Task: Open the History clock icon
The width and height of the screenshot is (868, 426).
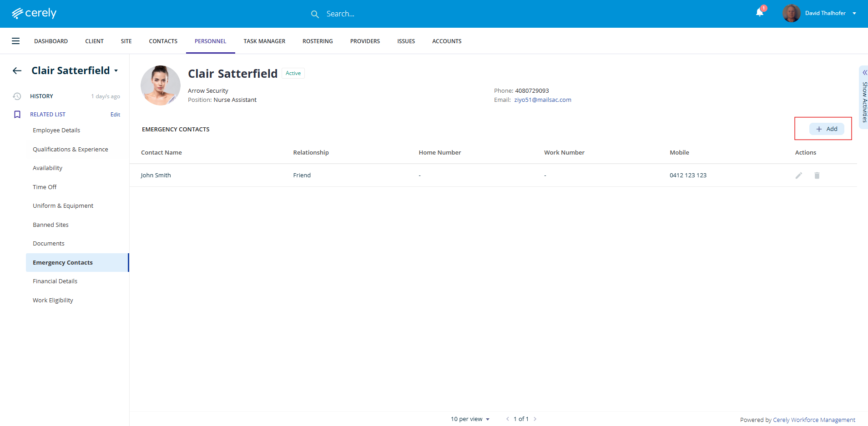Action: point(17,96)
